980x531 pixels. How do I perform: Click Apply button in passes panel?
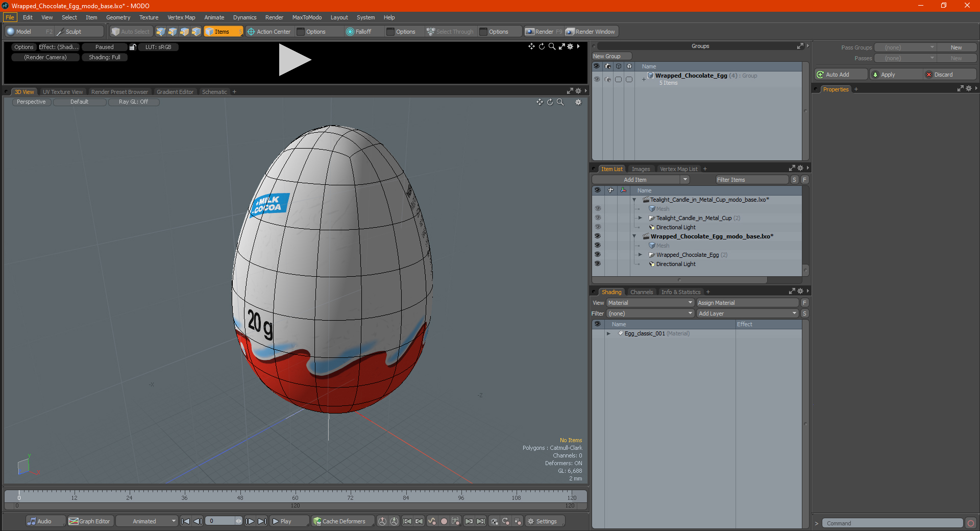coord(896,75)
